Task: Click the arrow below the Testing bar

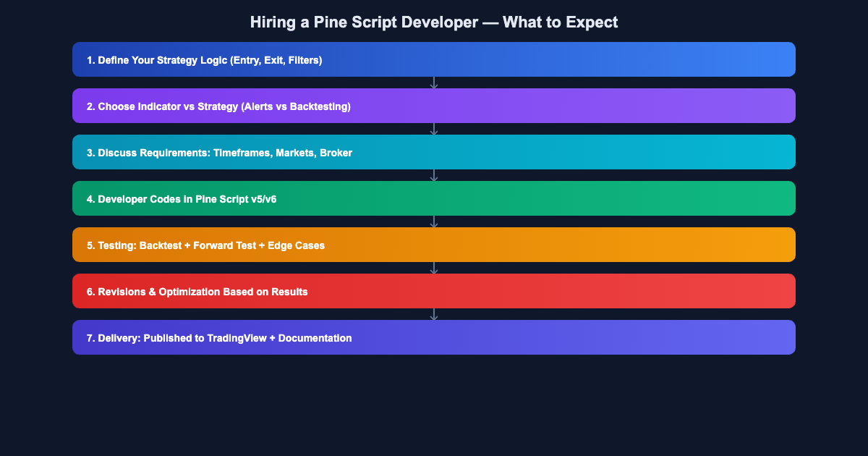Action: coord(434,268)
